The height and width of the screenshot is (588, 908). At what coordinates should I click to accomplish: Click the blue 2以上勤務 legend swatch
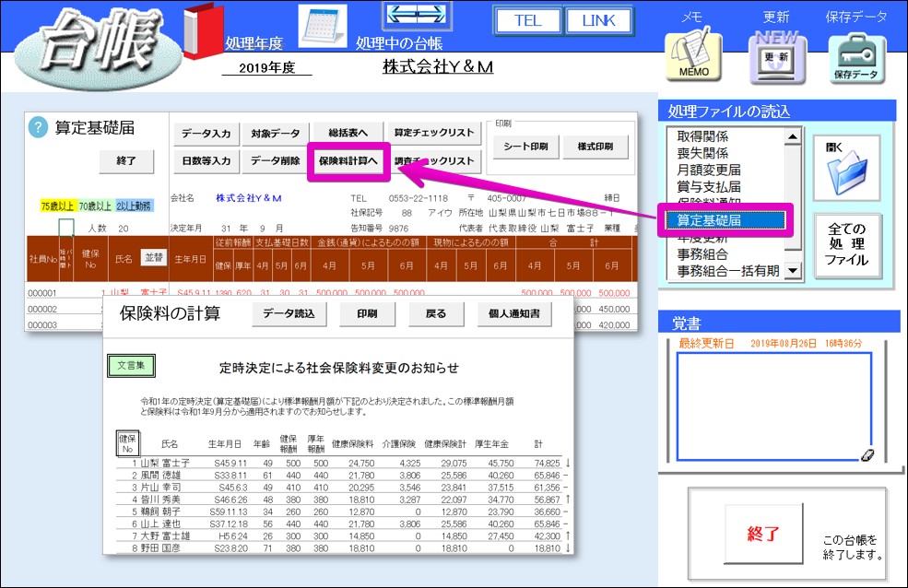pos(135,206)
